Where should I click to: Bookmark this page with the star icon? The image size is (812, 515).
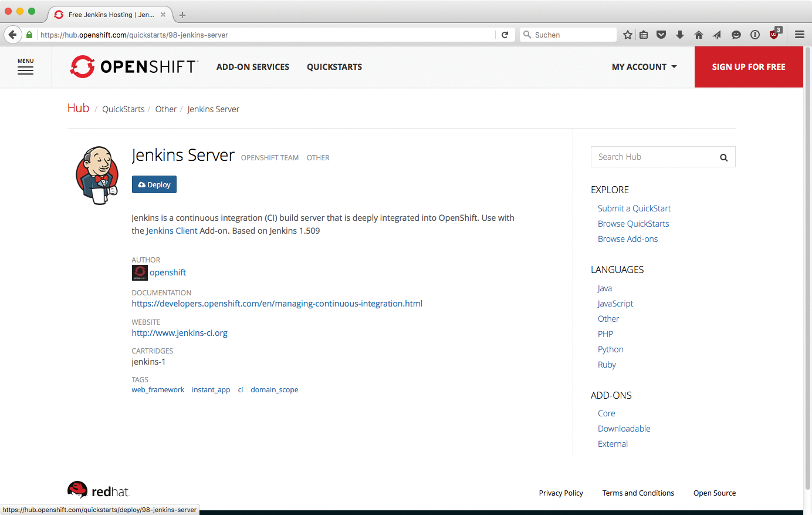pos(628,35)
